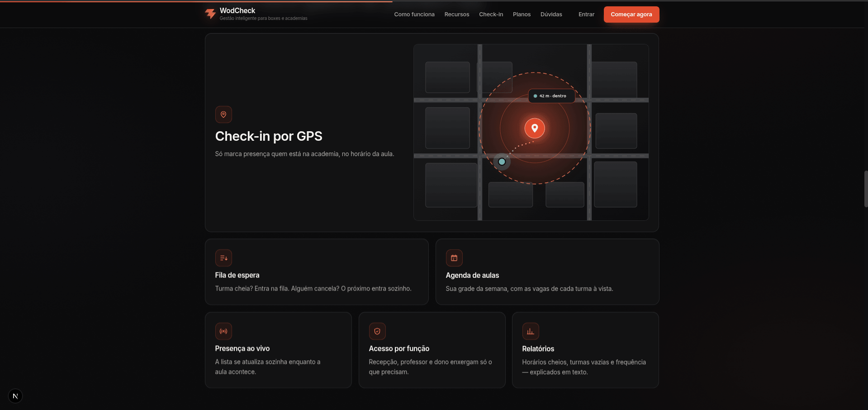Click the page vertical scrollbar thumb
Screen dimensions: 868x410
point(866,189)
